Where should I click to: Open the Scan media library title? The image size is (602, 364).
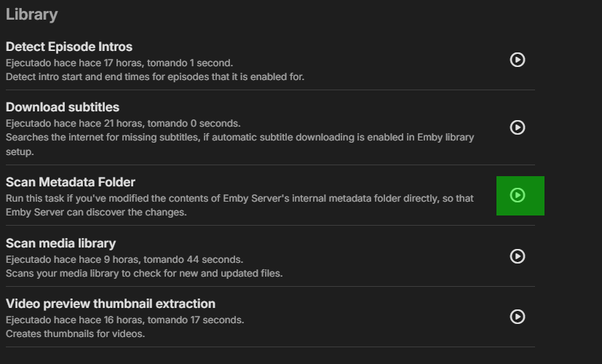pyautogui.click(x=60, y=243)
